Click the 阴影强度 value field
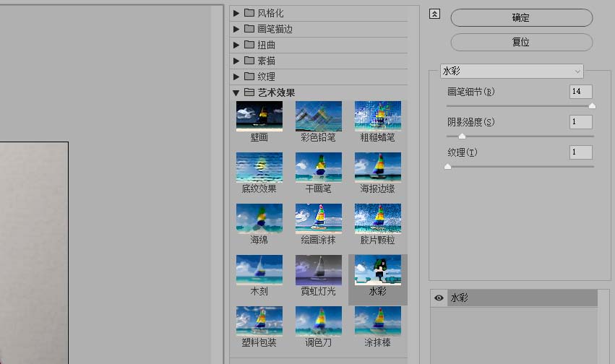Screen dimensions: 615x364 tap(581, 122)
